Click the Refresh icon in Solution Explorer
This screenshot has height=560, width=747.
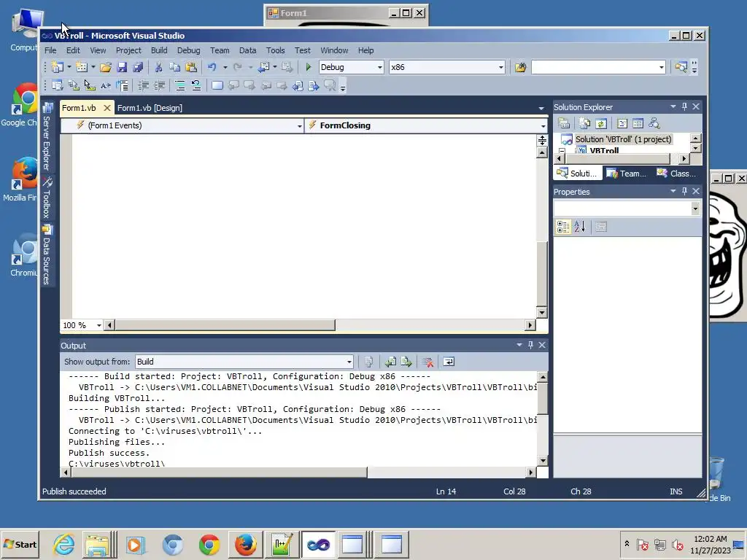601,124
